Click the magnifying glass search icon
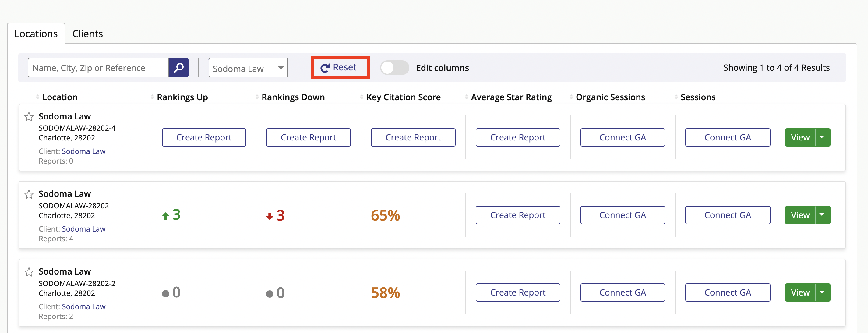868x333 pixels. click(x=178, y=68)
